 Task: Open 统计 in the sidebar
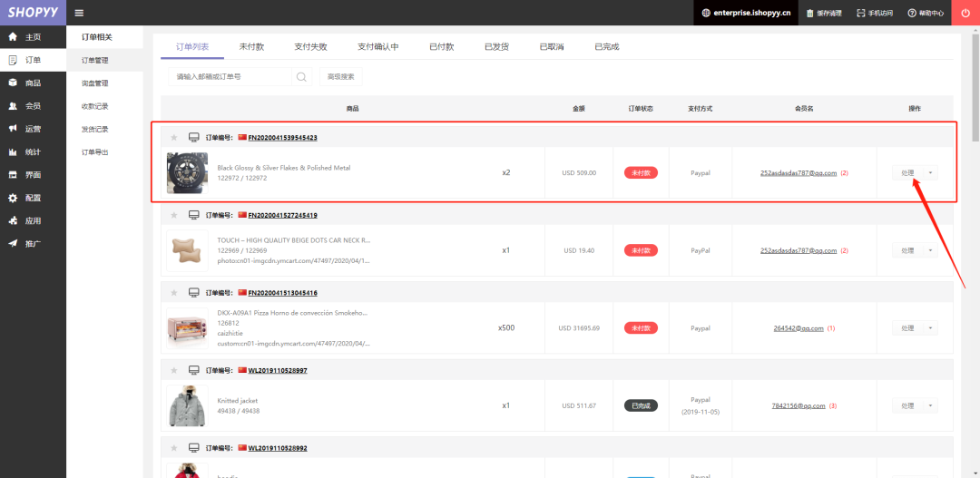click(34, 151)
